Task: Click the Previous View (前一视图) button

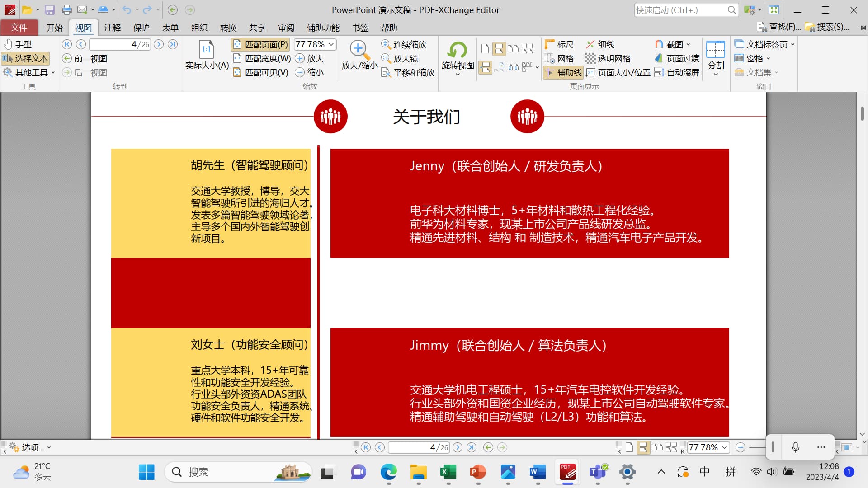Action: tap(85, 58)
